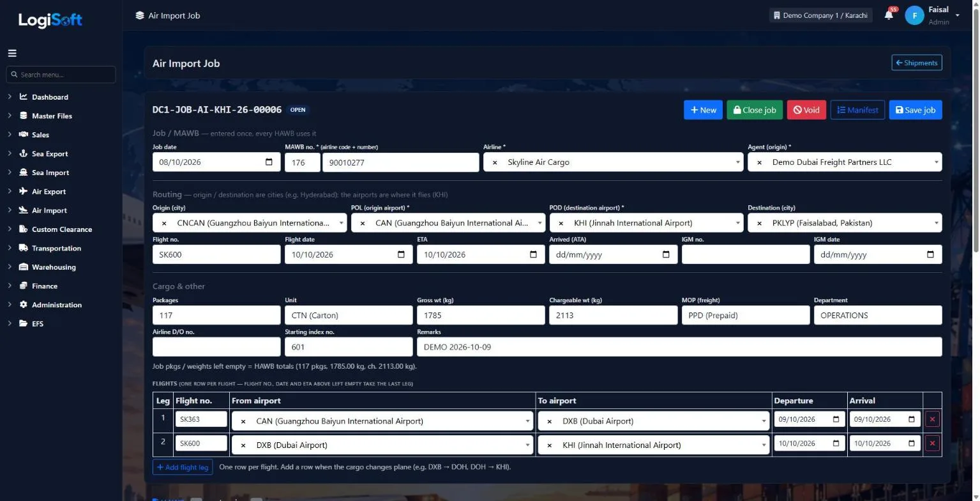The width and height of the screenshot is (980, 501).
Task: Toggle the hamburger menu icon
Action: pos(12,53)
